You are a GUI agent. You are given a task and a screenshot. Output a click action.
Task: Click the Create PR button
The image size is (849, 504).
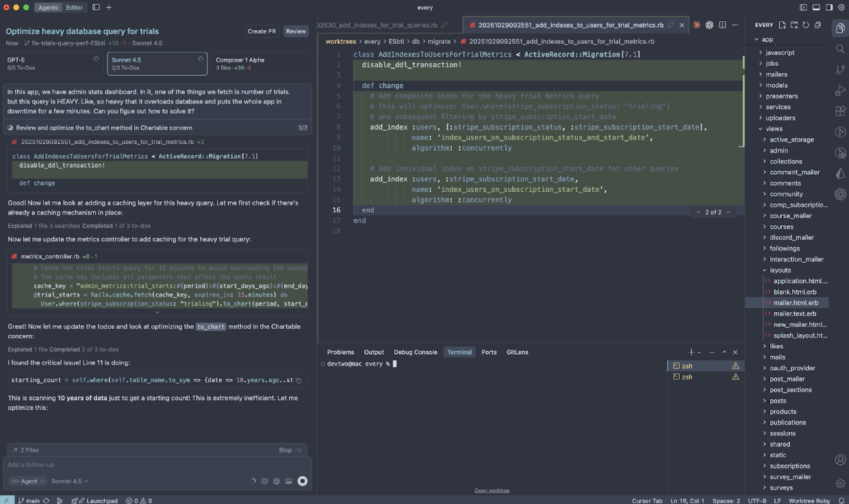click(x=261, y=31)
